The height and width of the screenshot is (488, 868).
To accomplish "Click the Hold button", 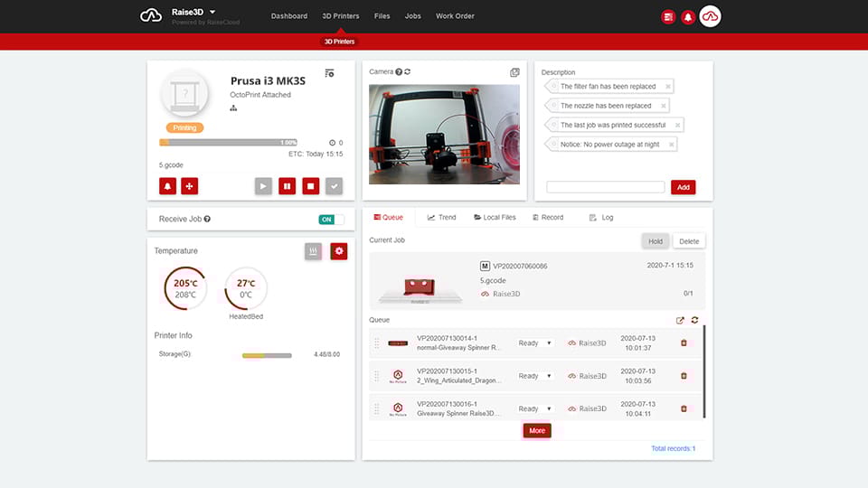I will pos(656,241).
